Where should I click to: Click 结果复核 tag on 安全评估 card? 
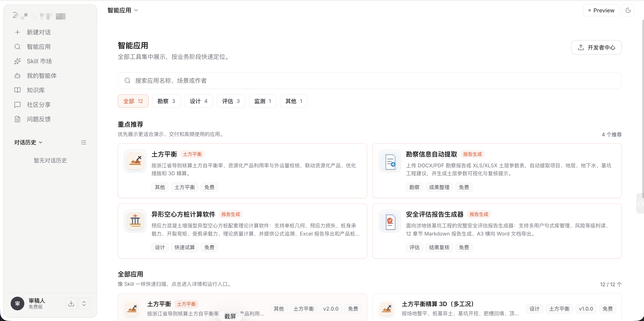(x=439, y=247)
